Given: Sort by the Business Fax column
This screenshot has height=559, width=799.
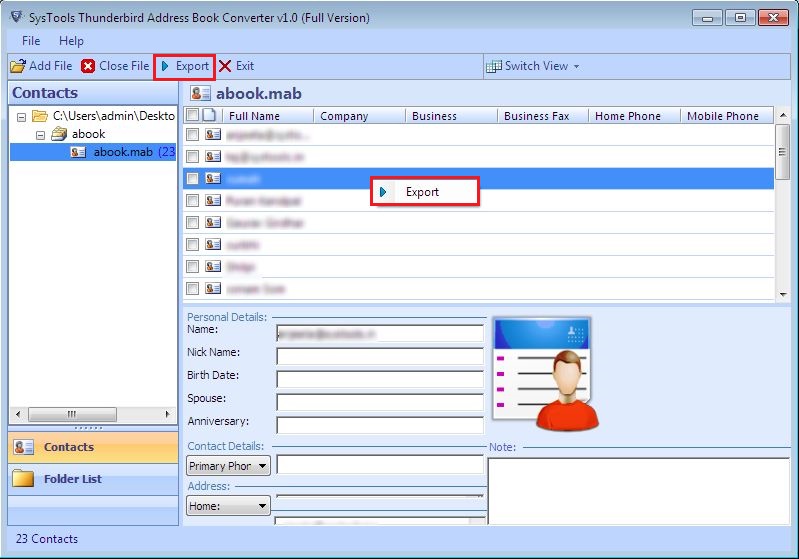Looking at the screenshot, I should (543, 116).
